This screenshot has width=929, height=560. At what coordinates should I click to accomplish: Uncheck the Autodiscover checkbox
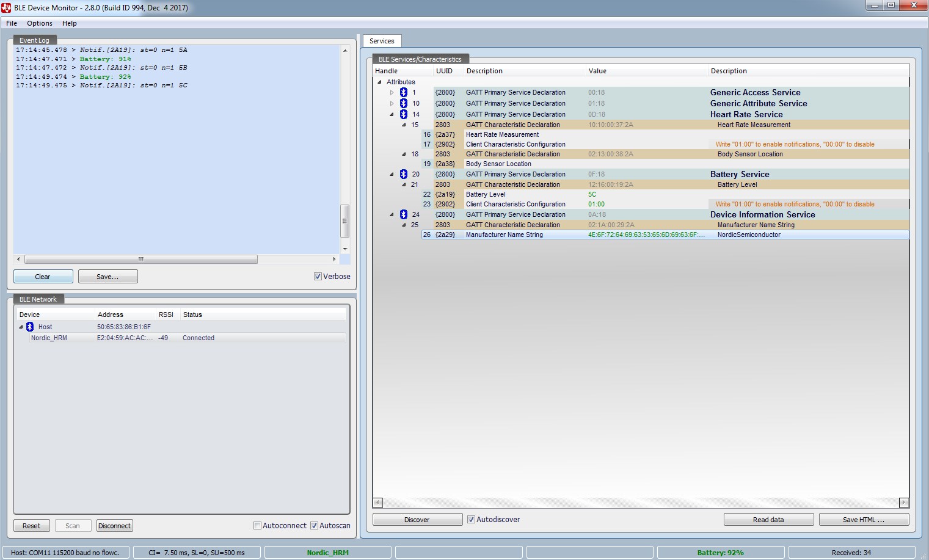point(471,519)
